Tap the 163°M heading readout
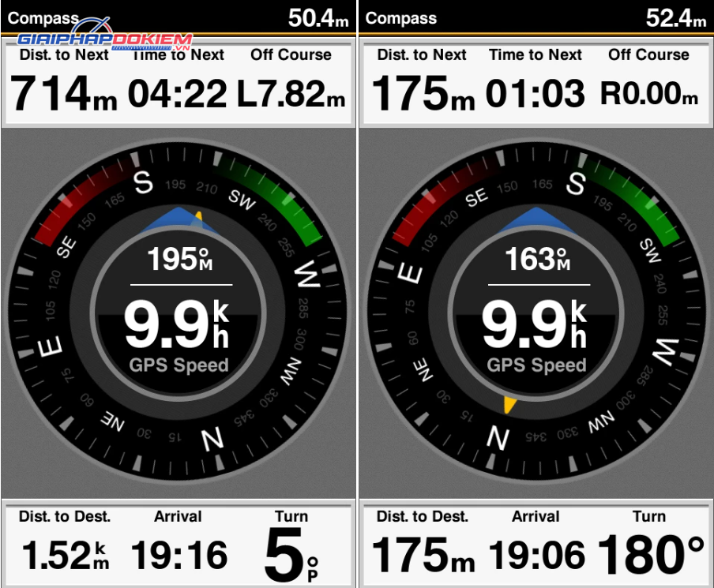 (538, 260)
